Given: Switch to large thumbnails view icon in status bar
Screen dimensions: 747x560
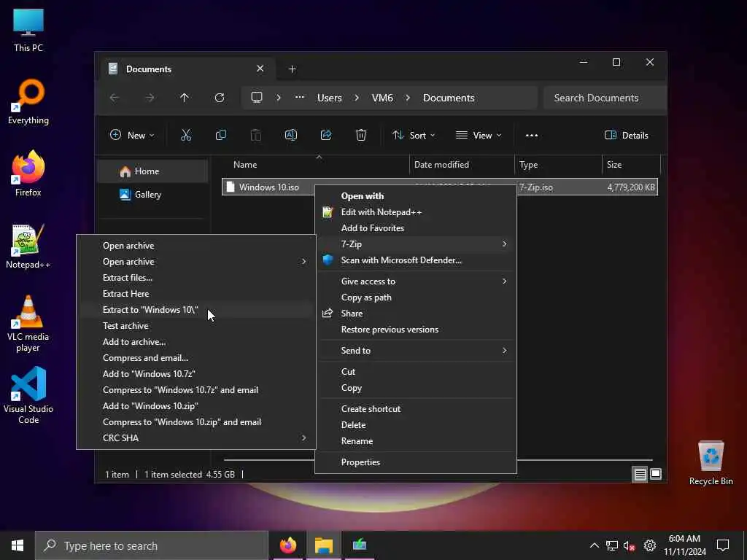Looking at the screenshot, I should click(656, 474).
